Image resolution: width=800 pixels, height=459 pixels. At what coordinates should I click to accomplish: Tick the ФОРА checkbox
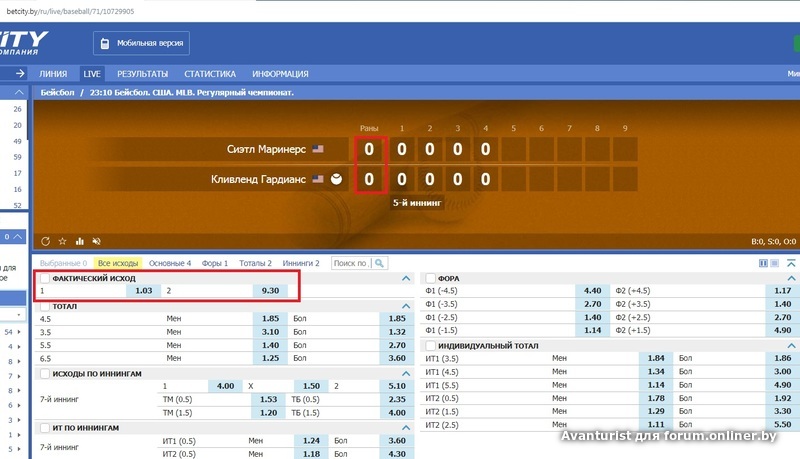pyautogui.click(x=431, y=278)
